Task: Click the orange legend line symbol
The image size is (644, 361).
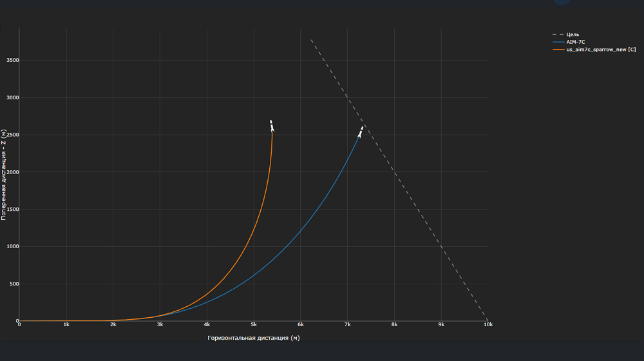Action: click(558, 50)
